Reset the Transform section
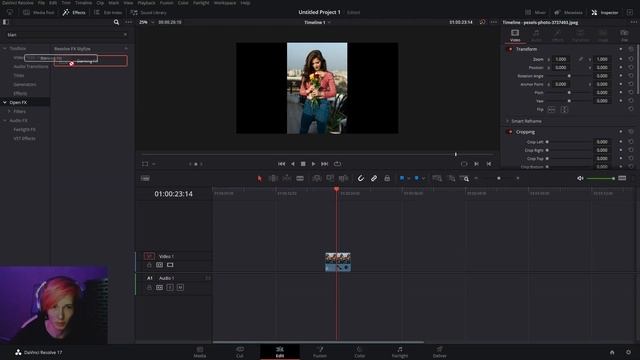The height and width of the screenshot is (360, 640). 631,49
